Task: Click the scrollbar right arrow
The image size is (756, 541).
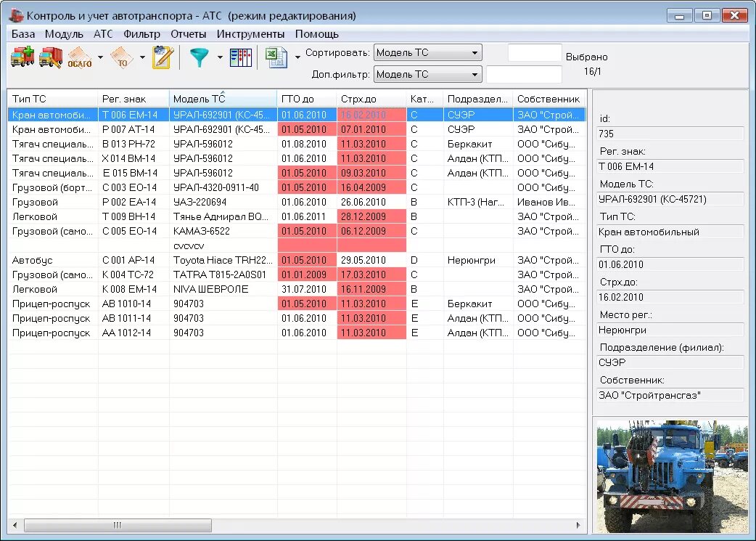Action: pyautogui.click(x=578, y=525)
